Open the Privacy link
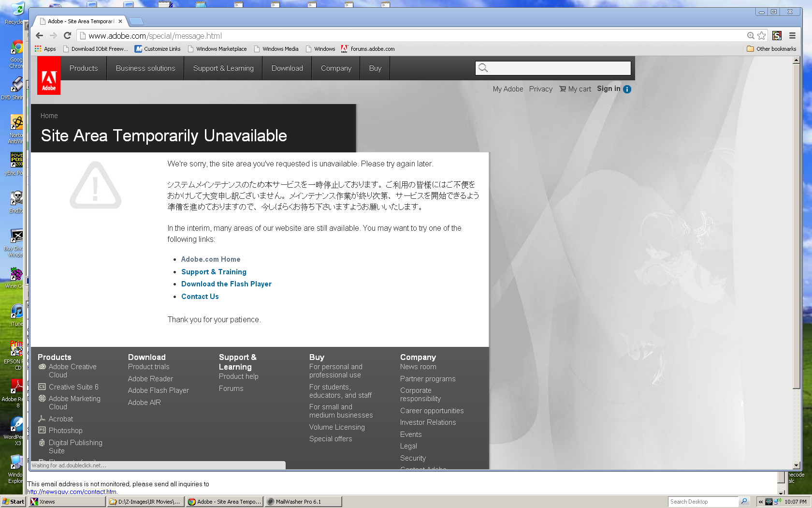The image size is (812, 508). (x=540, y=89)
